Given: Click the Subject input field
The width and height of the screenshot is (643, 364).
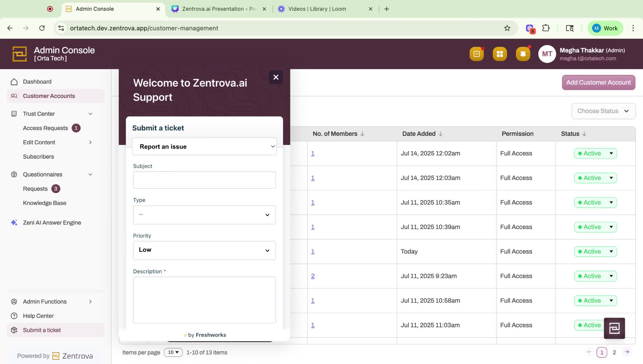Looking at the screenshot, I should 204,180.
